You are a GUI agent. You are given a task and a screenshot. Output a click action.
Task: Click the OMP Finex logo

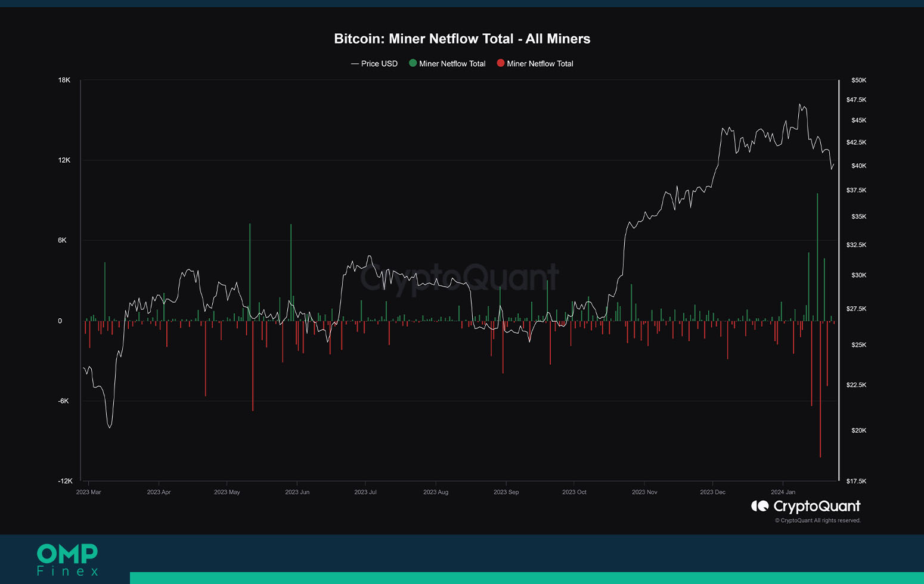67,560
